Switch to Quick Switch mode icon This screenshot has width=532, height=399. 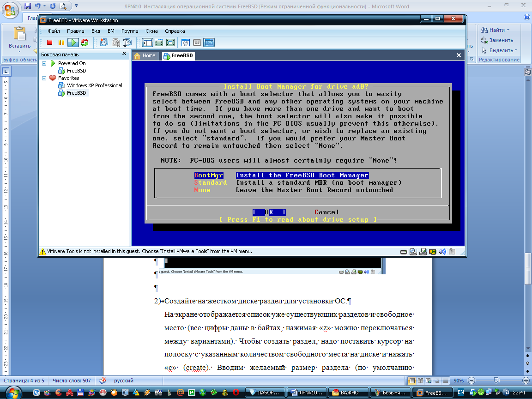click(159, 42)
